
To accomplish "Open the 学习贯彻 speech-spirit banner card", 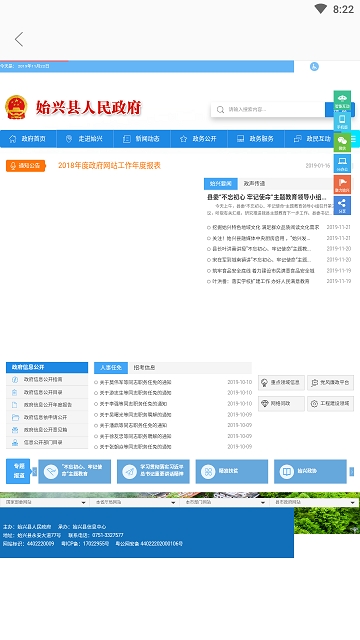I will coord(153,471).
